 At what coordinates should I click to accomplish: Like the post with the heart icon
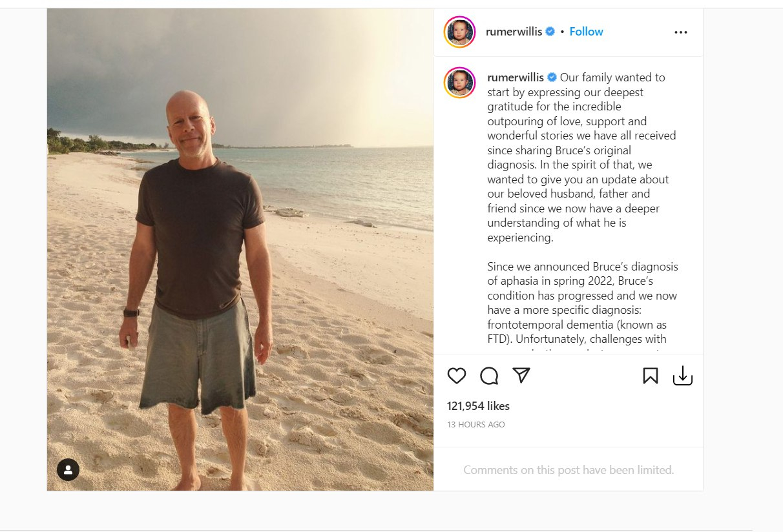(457, 376)
